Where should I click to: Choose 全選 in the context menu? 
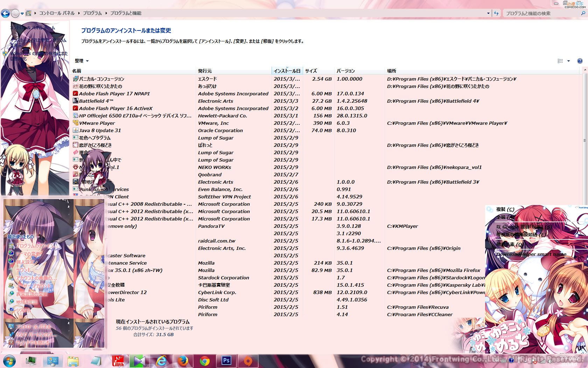(505, 217)
